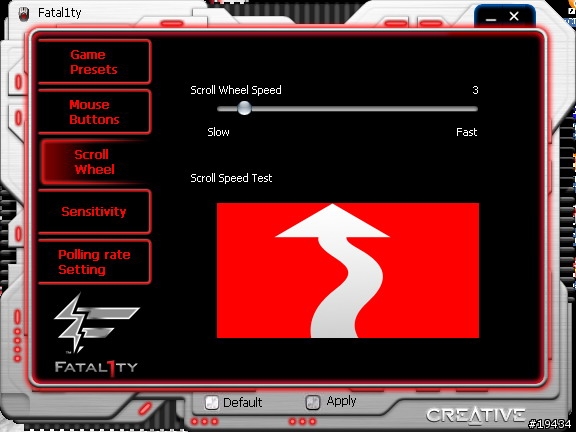The height and width of the screenshot is (432, 576).
Task: Click the Scroll Speed Test arrow image
Action: (x=348, y=270)
